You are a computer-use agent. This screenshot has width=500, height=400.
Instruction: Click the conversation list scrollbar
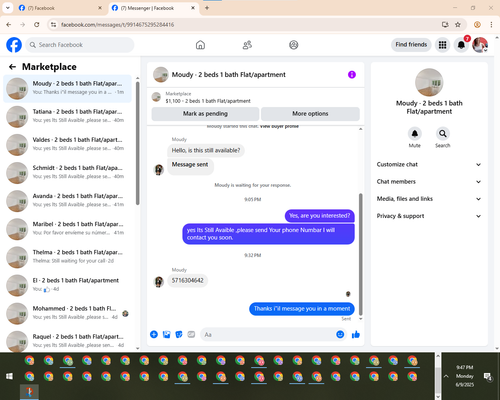click(138, 143)
